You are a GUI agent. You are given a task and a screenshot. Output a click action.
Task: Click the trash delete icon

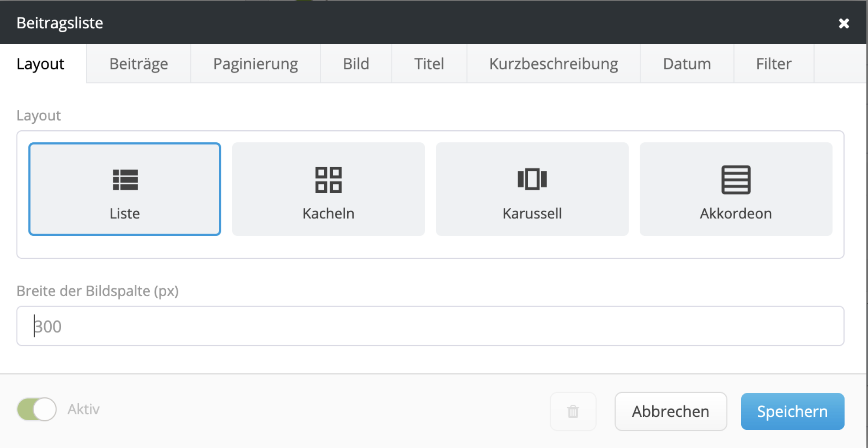click(573, 411)
